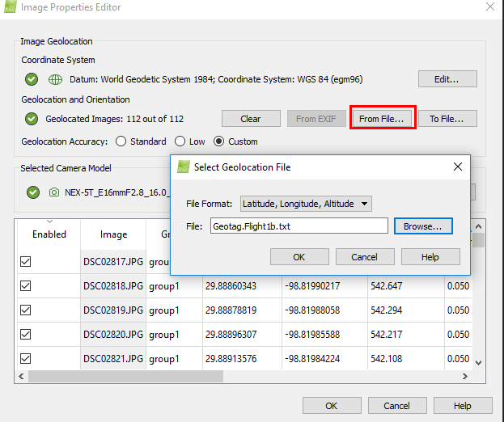Screen dimensions: 504x422
Task: Close the Select Geolocation File dialog
Action: point(457,167)
